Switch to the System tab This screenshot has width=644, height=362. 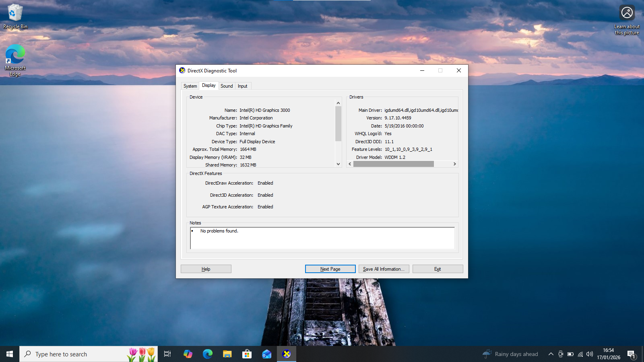pyautogui.click(x=190, y=86)
